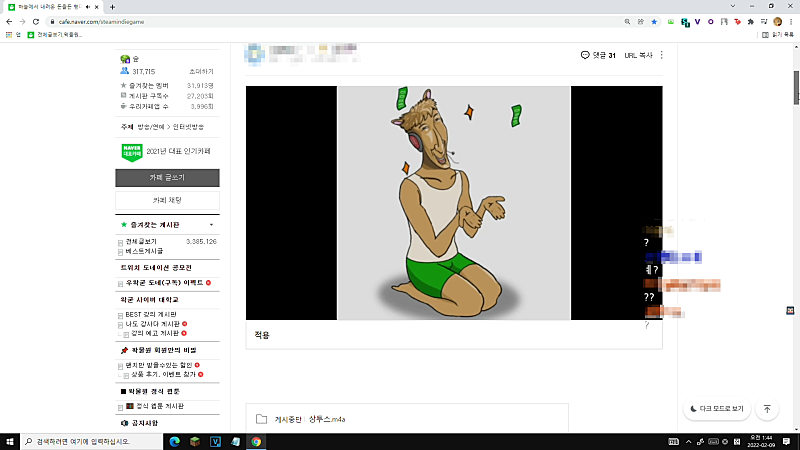Open Microsoft Edge from the taskbar
The image size is (800, 450).
pyautogui.click(x=174, y=442)
